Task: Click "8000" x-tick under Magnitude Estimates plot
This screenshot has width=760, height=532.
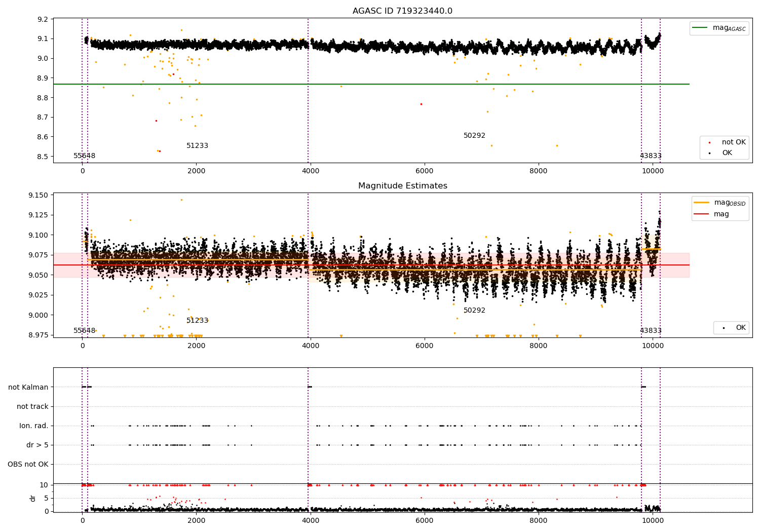Action: 539,346
